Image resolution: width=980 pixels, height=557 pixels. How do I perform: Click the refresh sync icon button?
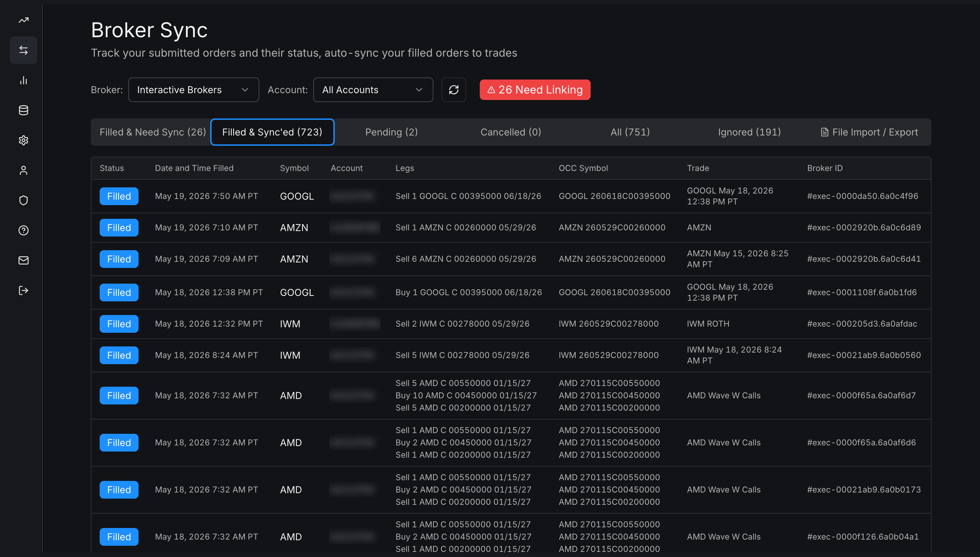(x=453, y=90)
